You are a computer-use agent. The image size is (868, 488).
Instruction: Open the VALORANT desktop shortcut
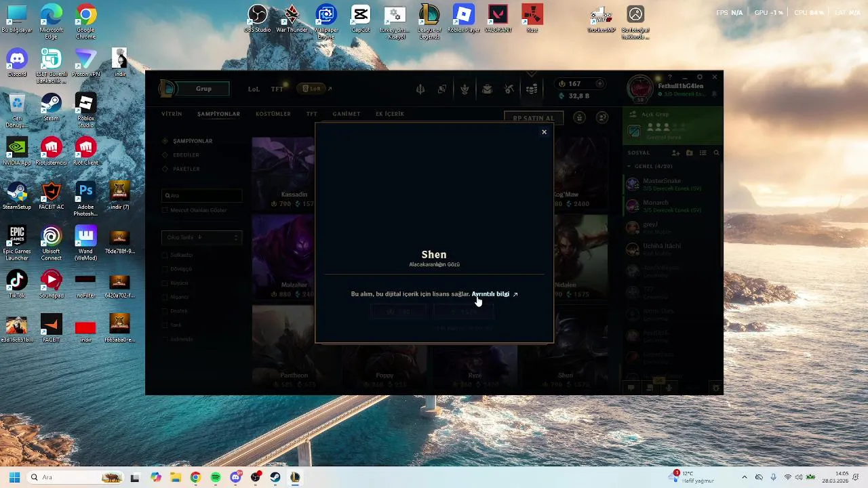[x=498, y=19]
